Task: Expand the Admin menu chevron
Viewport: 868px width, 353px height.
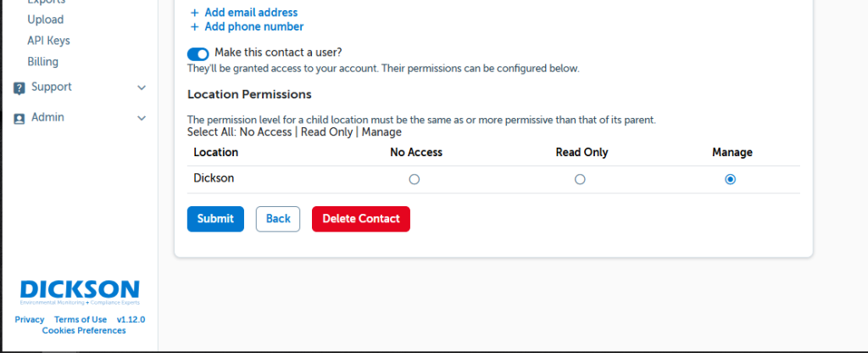Action: (142, 118)
